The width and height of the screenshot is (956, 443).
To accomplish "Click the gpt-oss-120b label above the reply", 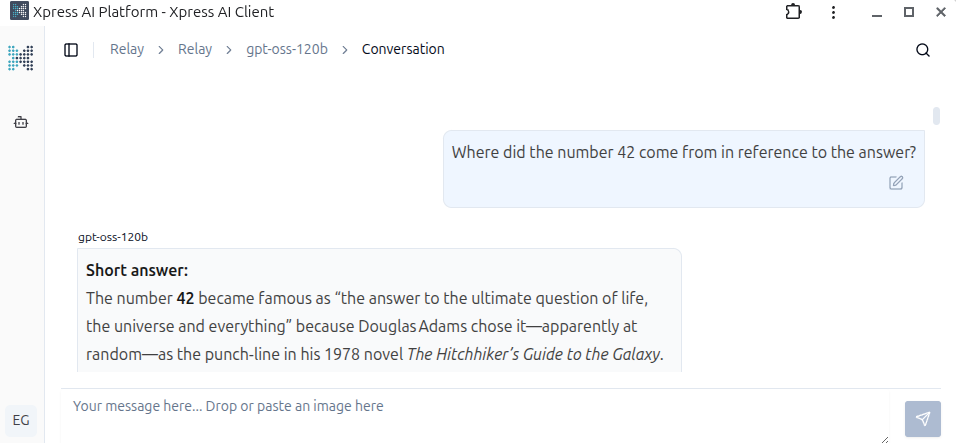I will pyautogui.click(x=113, y=237).
